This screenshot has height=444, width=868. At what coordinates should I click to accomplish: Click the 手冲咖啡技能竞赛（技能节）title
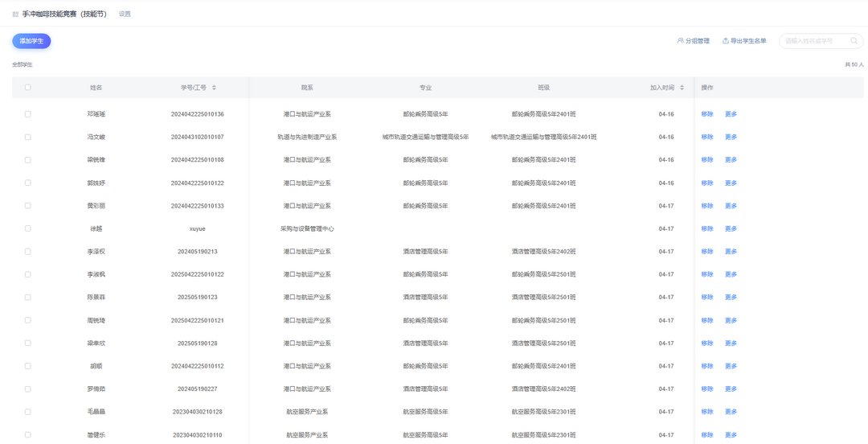[65, 14]
